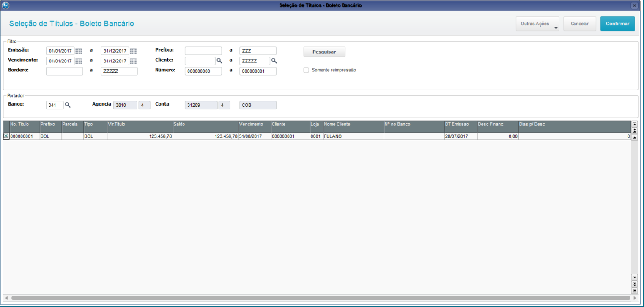
Task: Click the Pesquisar search button
Action: coord(324,52)
